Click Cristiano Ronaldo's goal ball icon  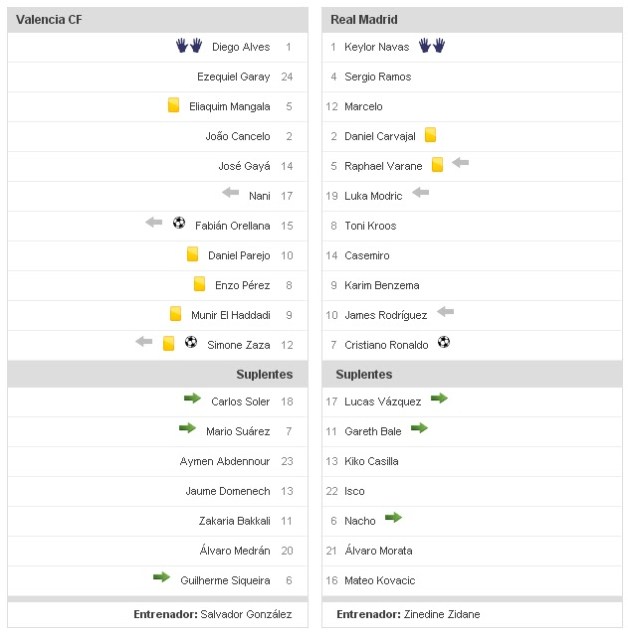pyautogui.click(x=444, y=343)
